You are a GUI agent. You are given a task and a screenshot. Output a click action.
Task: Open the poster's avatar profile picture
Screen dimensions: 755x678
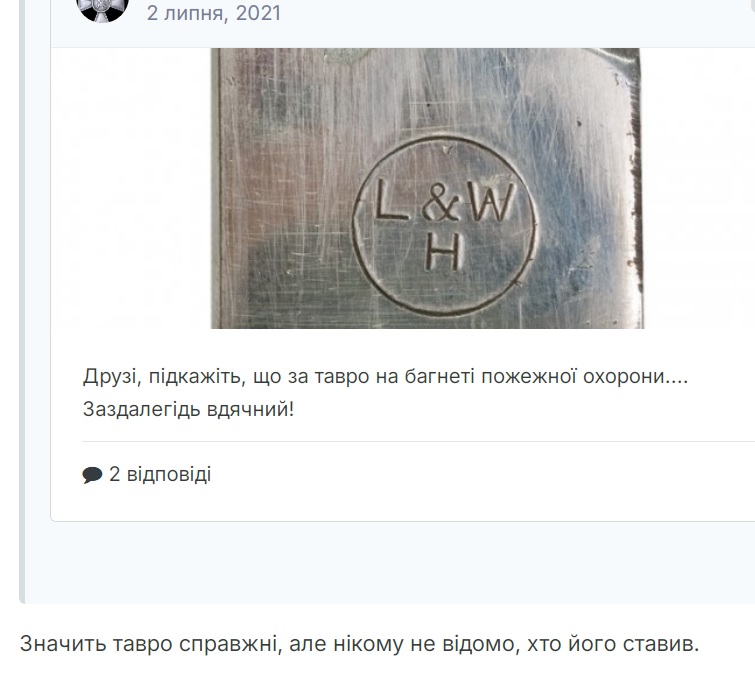103,10
